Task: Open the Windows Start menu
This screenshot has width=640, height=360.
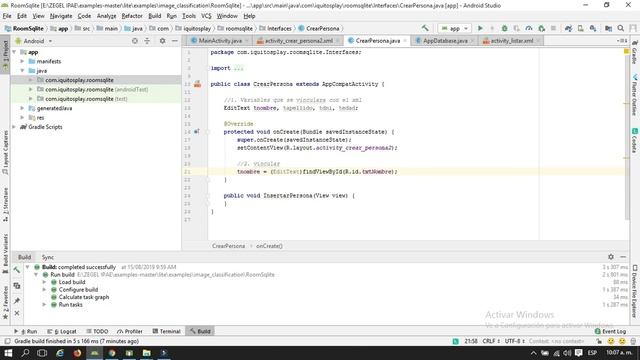Action: coord(8,353)
